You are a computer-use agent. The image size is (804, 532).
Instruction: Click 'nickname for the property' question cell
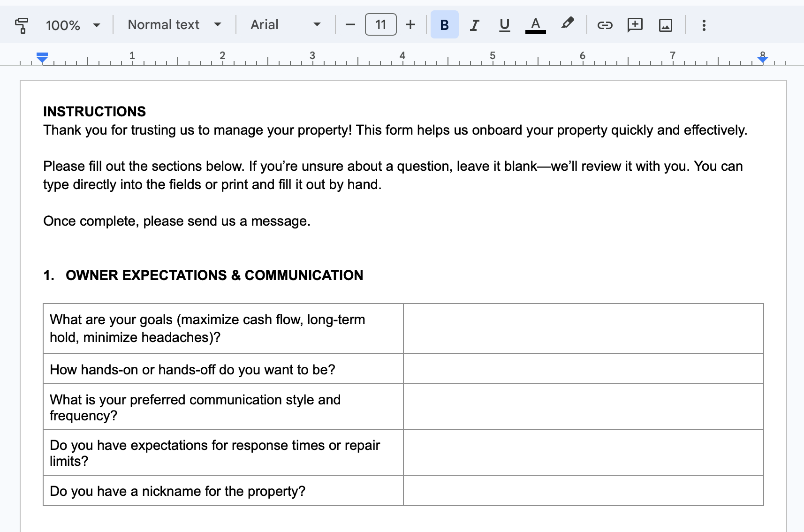tap(223, 490)
